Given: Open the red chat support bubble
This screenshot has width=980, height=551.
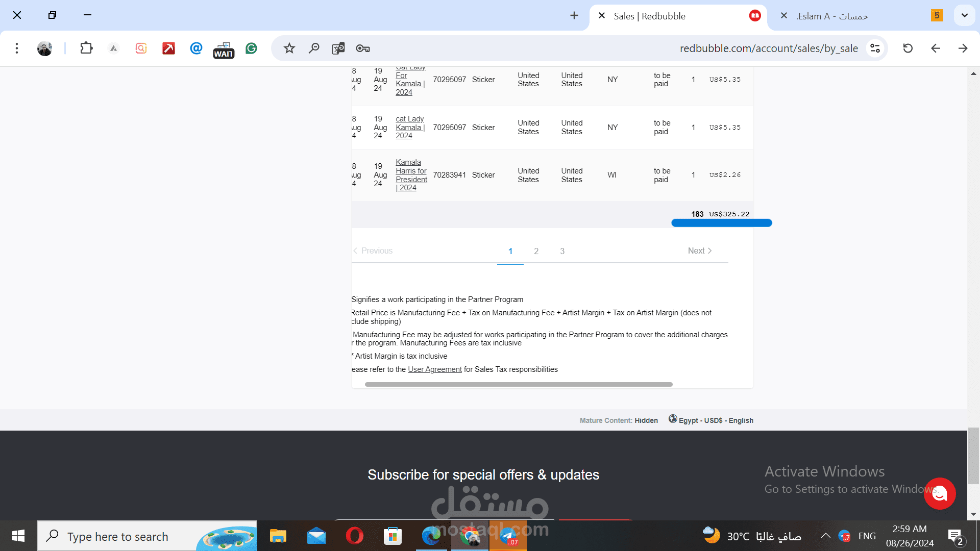Looking at the screenshot, I should pos(940,493).
